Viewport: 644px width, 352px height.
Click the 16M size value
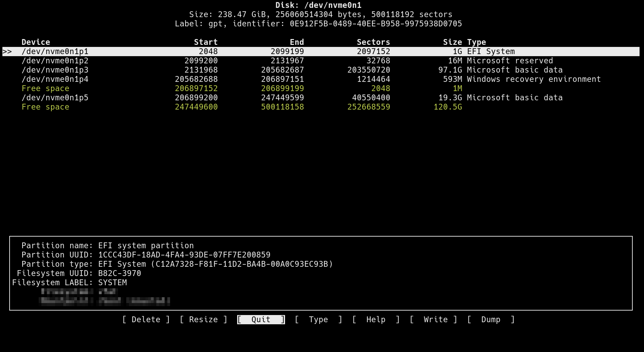[455, 61]
